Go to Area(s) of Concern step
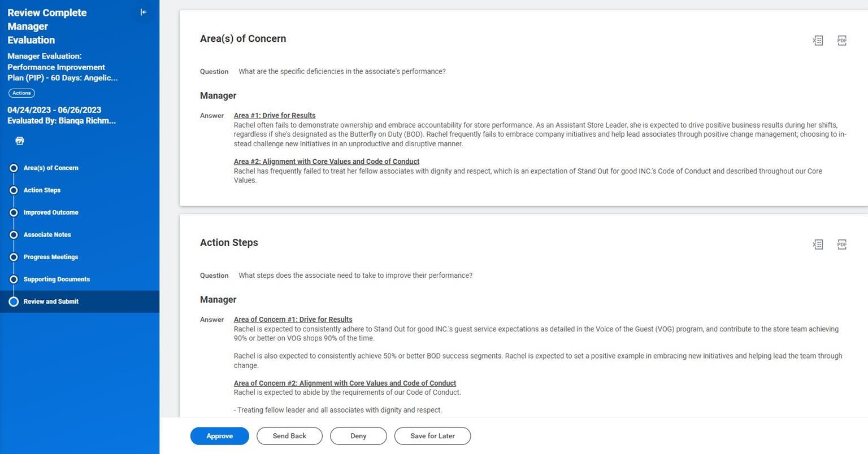Image resolution: width=868 pixels, height=454 pixels. [x=51, y=168]
